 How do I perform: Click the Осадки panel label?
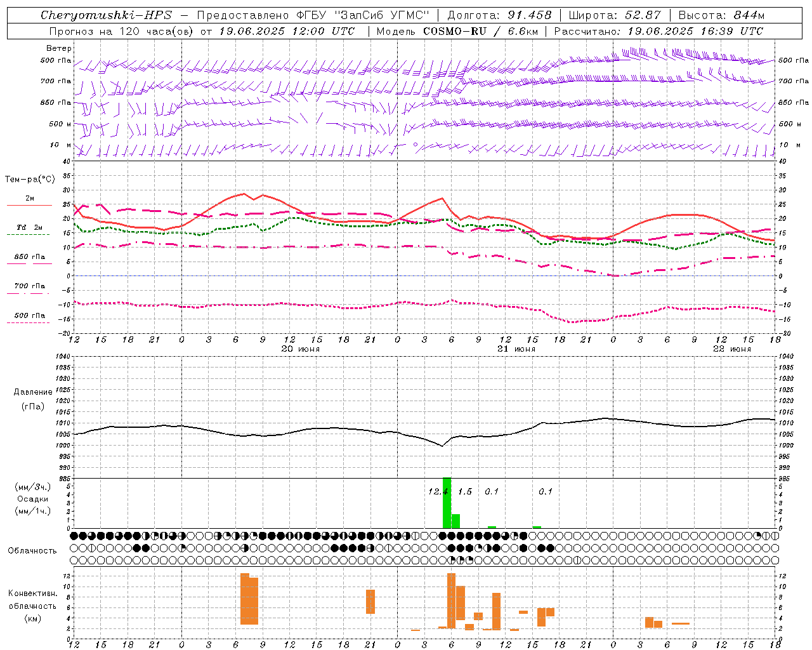(x=33, y=499)
